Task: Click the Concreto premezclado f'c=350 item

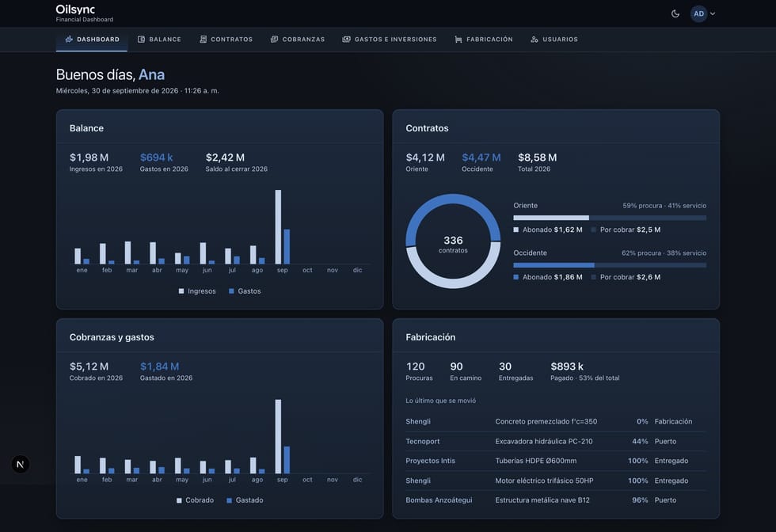Action: pyautogui.click(x=546, y=422)
